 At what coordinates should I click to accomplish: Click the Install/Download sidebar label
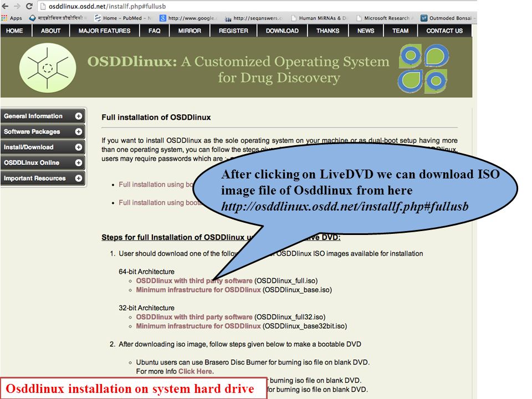pos(28,147)
